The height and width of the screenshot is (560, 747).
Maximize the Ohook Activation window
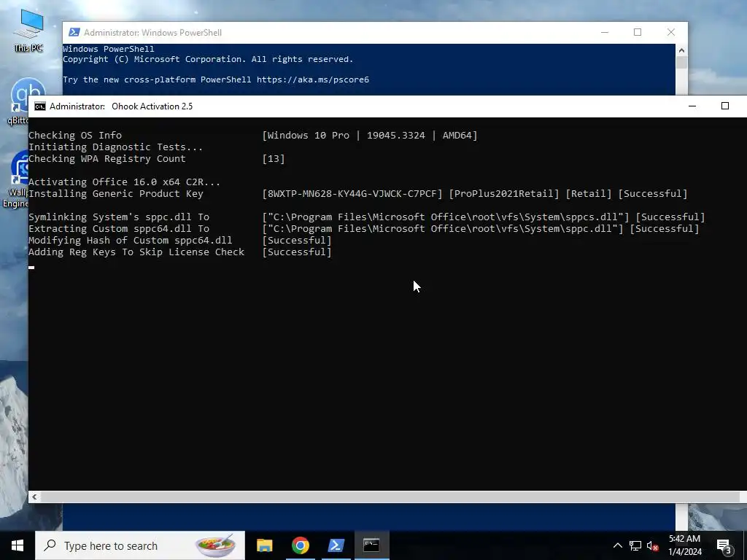click(725, 106)
